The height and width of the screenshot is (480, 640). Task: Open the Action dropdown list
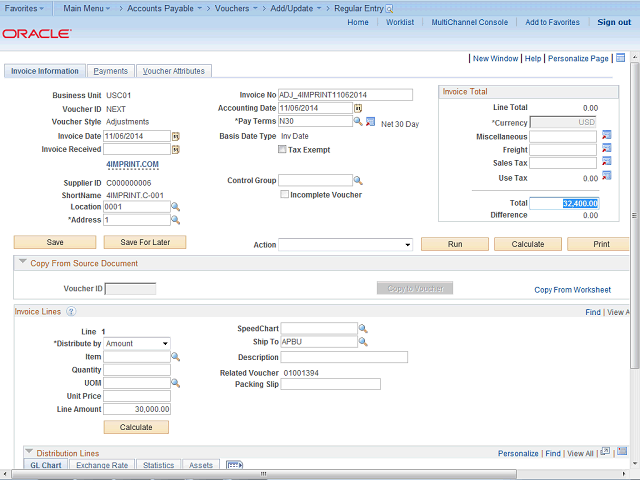345,244
